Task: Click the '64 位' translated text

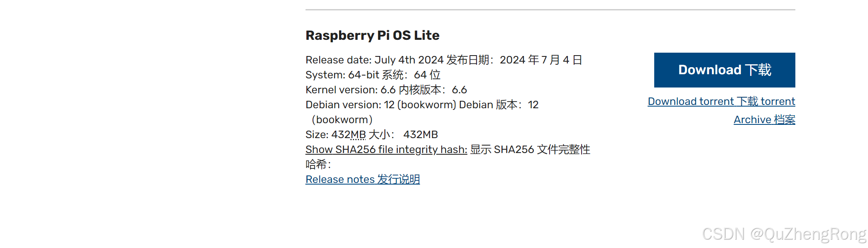Action: point(427,75)
